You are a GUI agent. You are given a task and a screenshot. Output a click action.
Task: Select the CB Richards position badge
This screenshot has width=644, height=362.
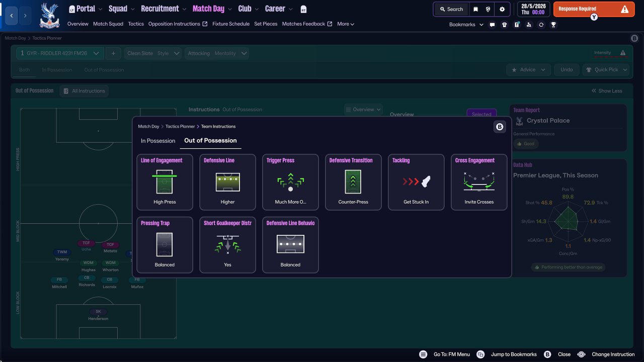coord(87,278)
